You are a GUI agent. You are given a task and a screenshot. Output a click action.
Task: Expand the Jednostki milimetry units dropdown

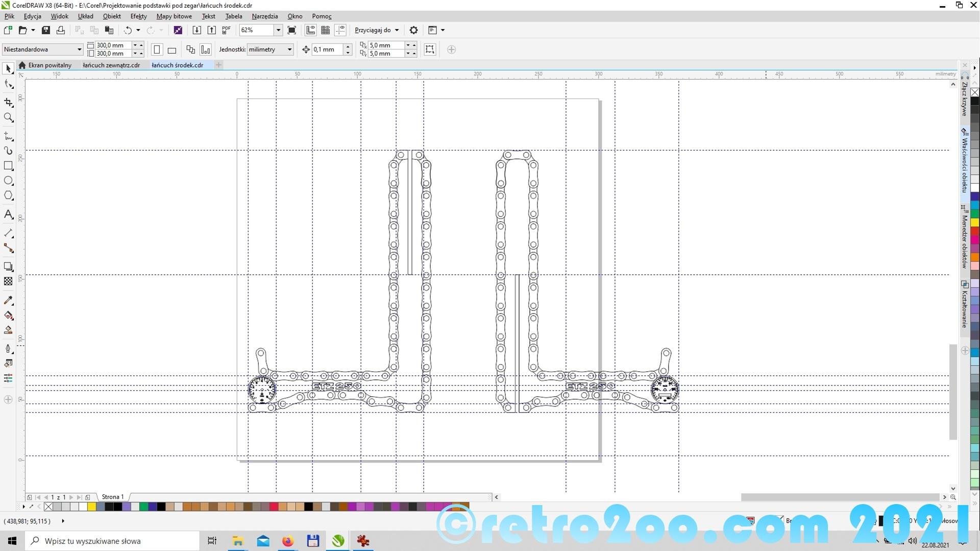(289, 50)
